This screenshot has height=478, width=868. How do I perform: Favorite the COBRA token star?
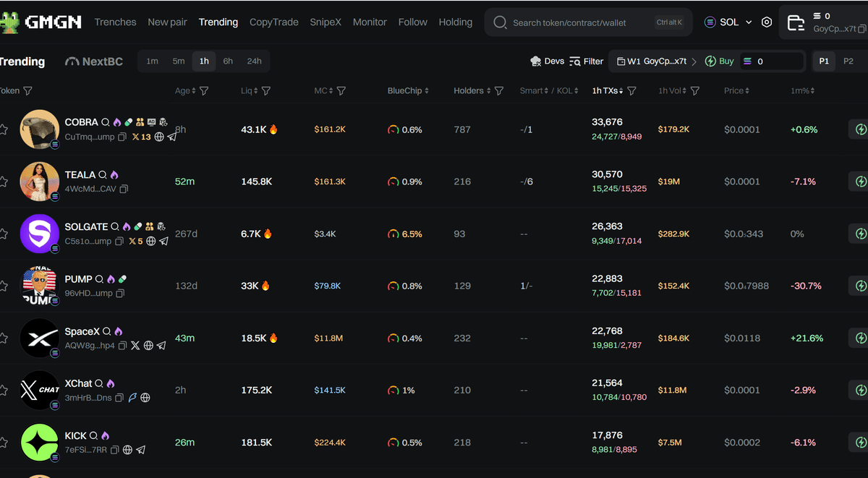point(4,129)
